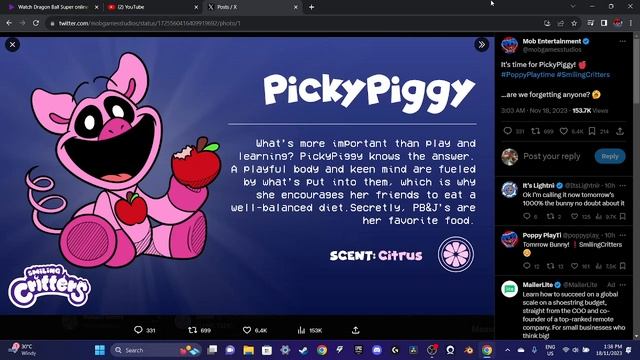Open Discord from the taskbar
Screen dimensions: 640x360
[377, 350]
